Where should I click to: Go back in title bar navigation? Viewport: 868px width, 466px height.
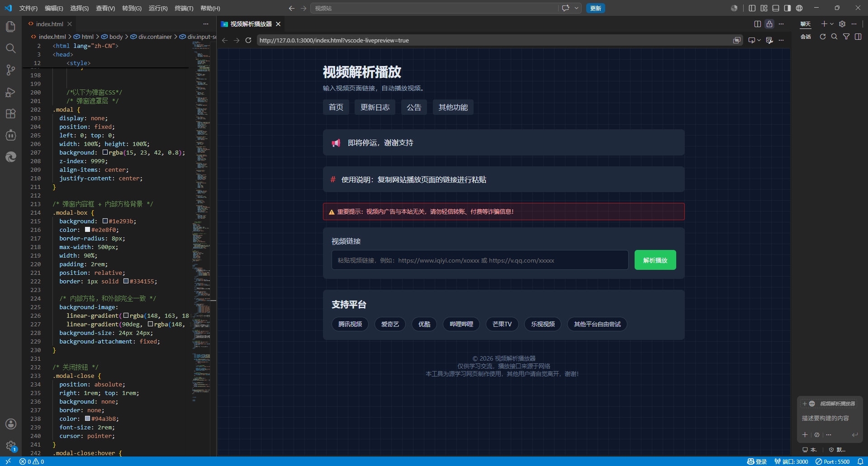point(292,8)
